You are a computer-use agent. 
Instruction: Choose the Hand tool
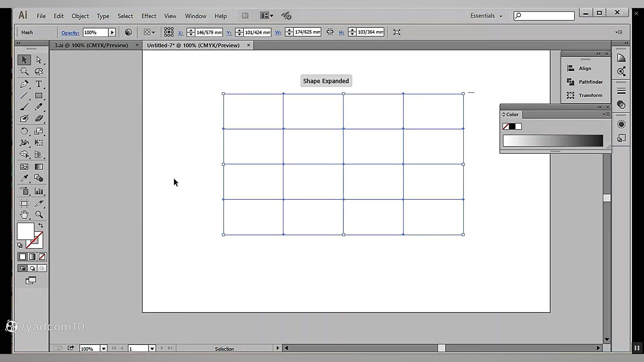[x=24, y=215]
